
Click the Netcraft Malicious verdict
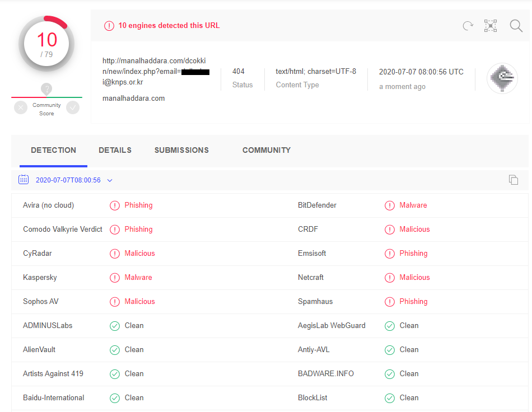tap(414, 278)
